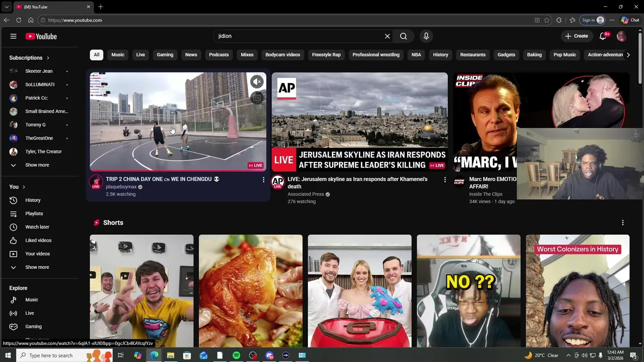Viewport: 644px width, 362px height.
Task: Open Worst Colonizers in History Short
Action: click(578, 291)
